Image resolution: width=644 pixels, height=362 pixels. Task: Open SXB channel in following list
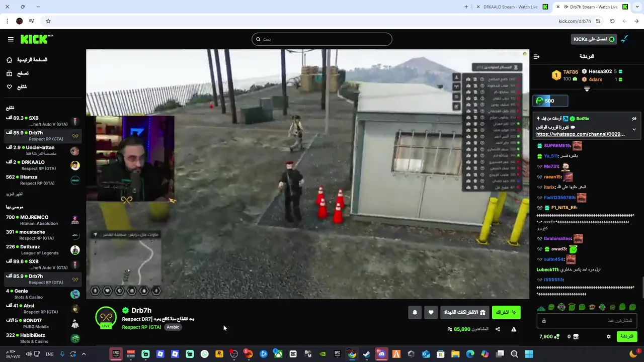click(43, 121)
